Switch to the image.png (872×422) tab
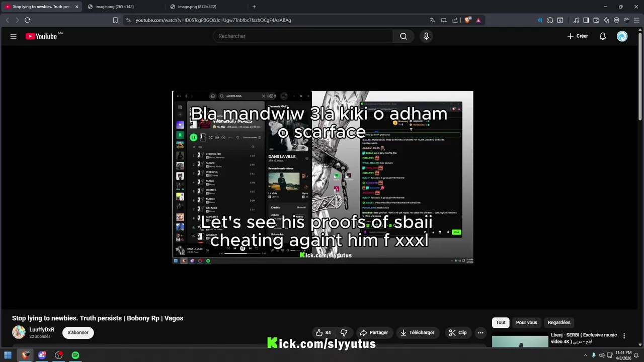Viewport: 644px width, 362px height. pyautogui.click(x=206, y=7)
